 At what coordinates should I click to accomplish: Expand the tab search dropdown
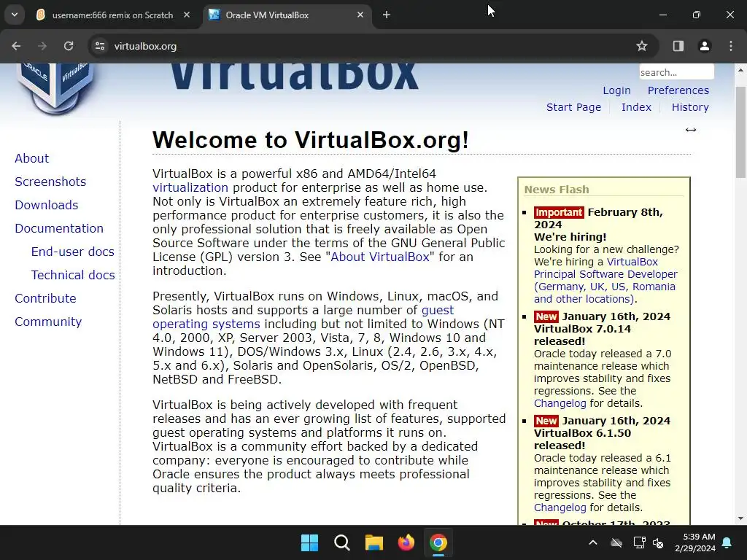15,15
